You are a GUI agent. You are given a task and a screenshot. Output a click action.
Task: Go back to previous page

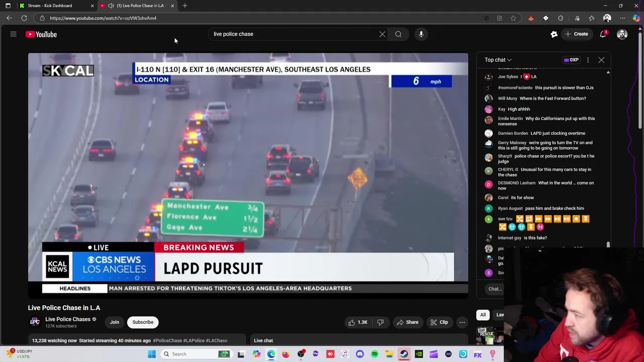[9, 18]
